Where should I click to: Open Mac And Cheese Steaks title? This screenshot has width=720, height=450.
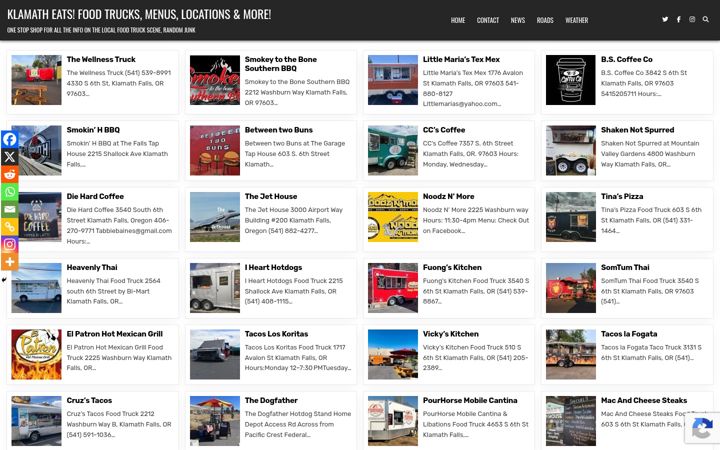644,400
